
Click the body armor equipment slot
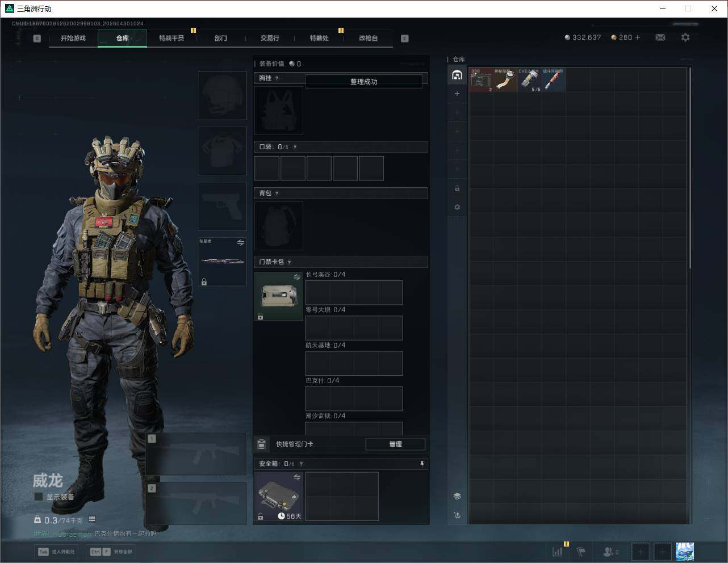click(x=222, y=151)
